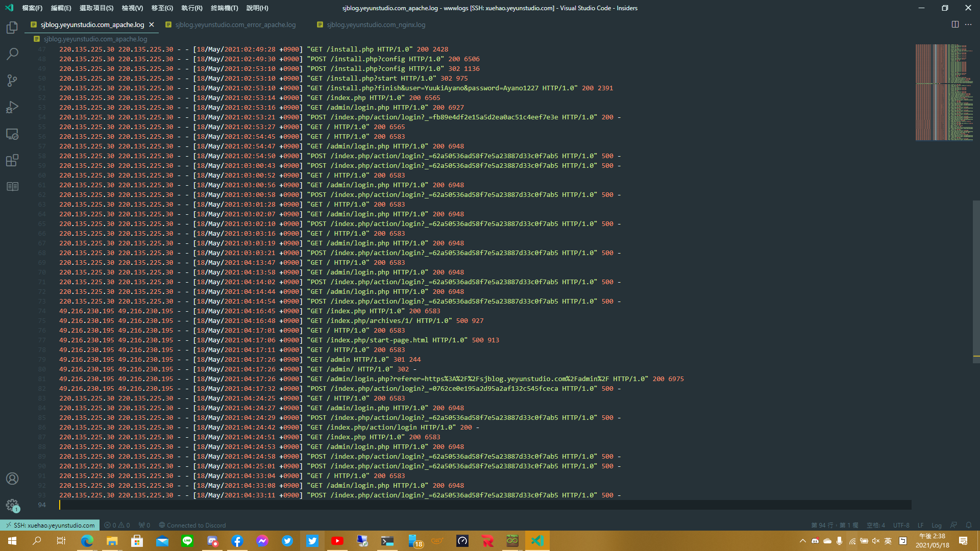Open YouTube from the taskbar
This screenshot has height=551, width=980.
point(337,540)
